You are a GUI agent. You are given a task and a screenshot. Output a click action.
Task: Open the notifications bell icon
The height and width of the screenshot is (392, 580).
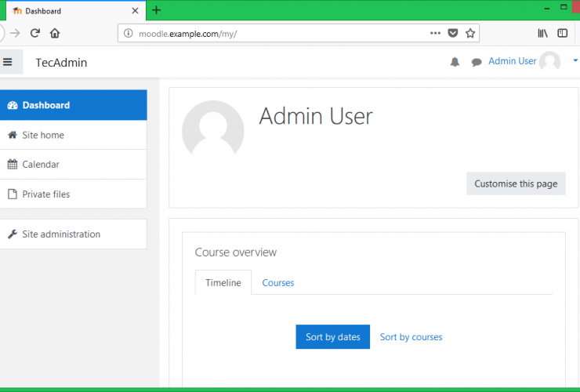click(455, 62)
